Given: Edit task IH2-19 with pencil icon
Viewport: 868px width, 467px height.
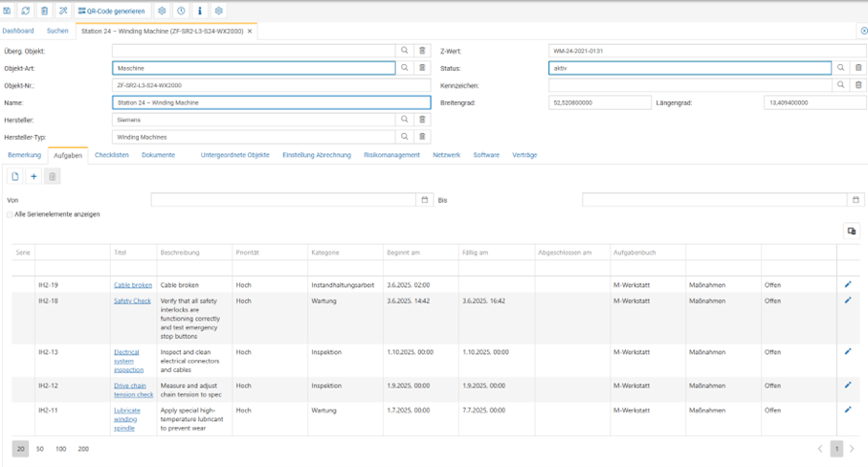Looking at the screenshot, I should pos(848,284).
